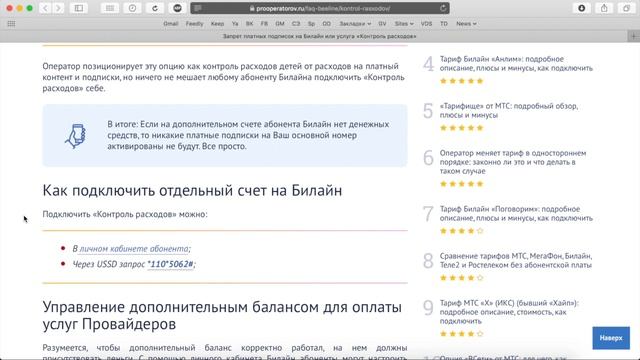Open the Keep bookmark
Viewport: 640px width, 360px height.
[x=217, y=24]
